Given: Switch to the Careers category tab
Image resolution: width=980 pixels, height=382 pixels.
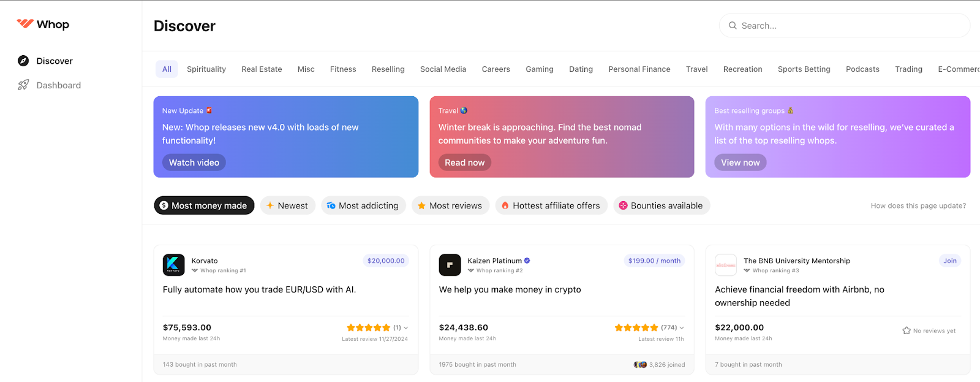Looking at the screenshot, I should click(x=496, y=69).
